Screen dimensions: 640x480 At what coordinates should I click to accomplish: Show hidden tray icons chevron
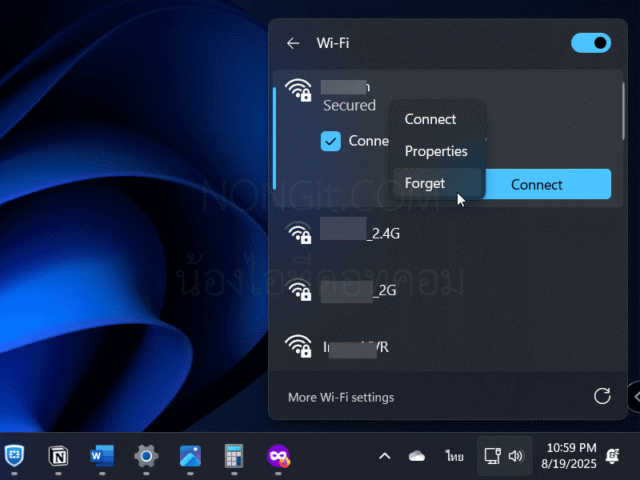pos(384,456)
